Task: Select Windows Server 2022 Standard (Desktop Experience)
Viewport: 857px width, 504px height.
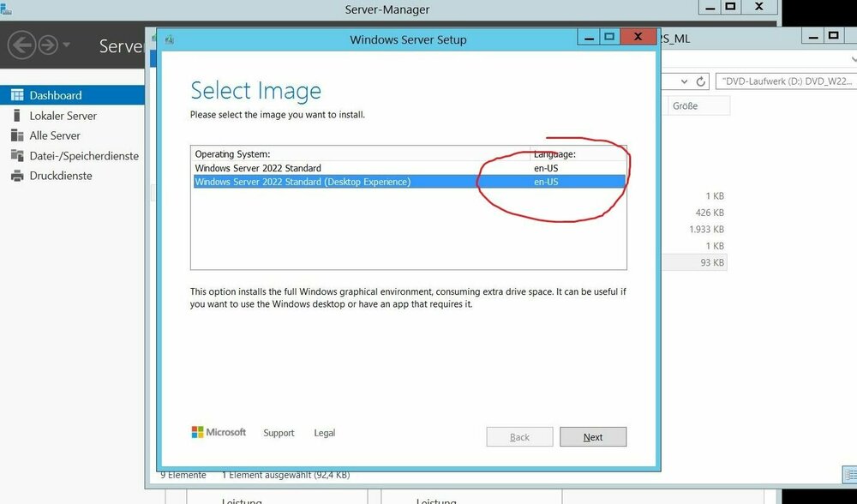Action: tap(303, 182)
